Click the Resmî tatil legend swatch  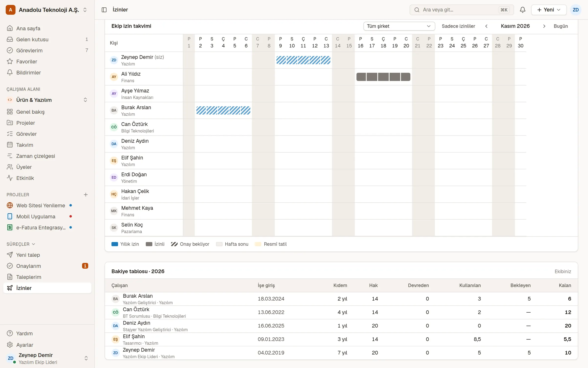pos(258,244)
